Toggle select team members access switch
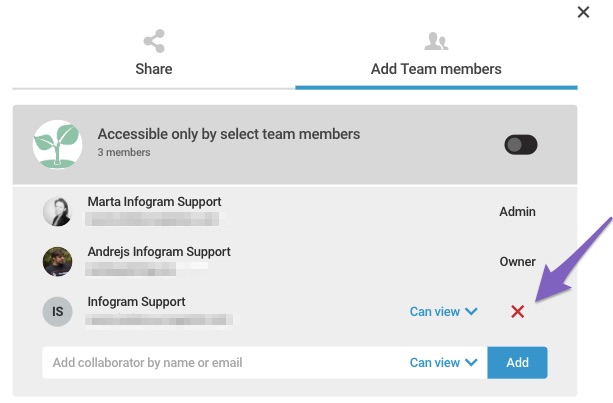613x403 pixels. tap(521, 145)
